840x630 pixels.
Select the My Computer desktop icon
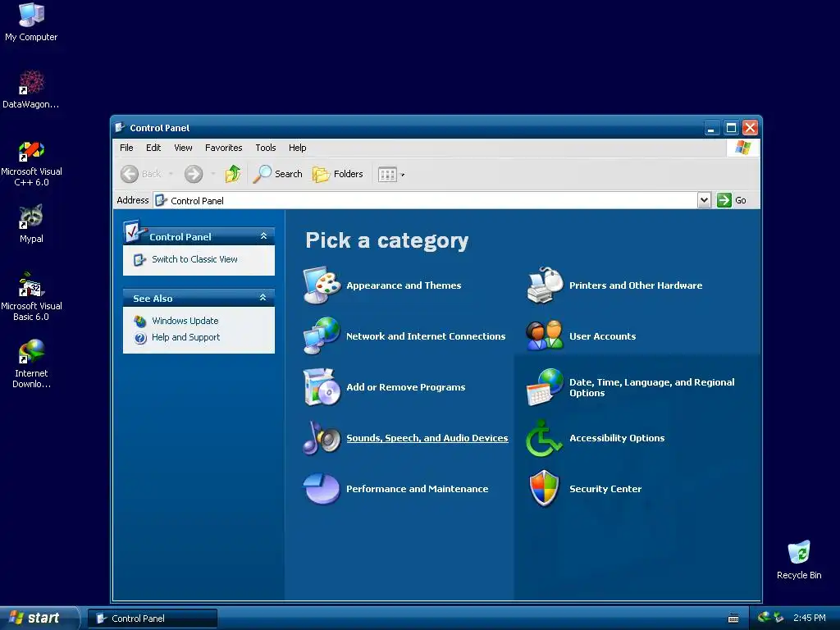[31, 22]
